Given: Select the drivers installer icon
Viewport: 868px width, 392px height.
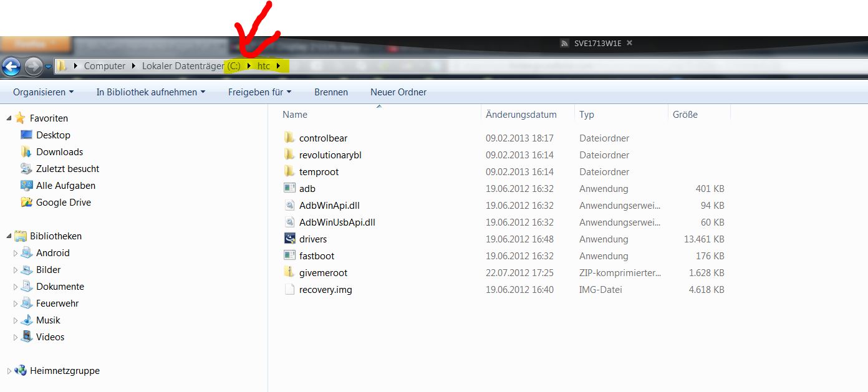Looking at the screenshot, I should tap(289, 239).
